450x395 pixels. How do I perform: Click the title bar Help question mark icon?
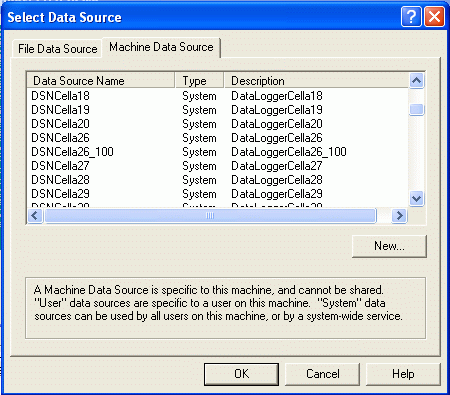click(x=411, y=16)
